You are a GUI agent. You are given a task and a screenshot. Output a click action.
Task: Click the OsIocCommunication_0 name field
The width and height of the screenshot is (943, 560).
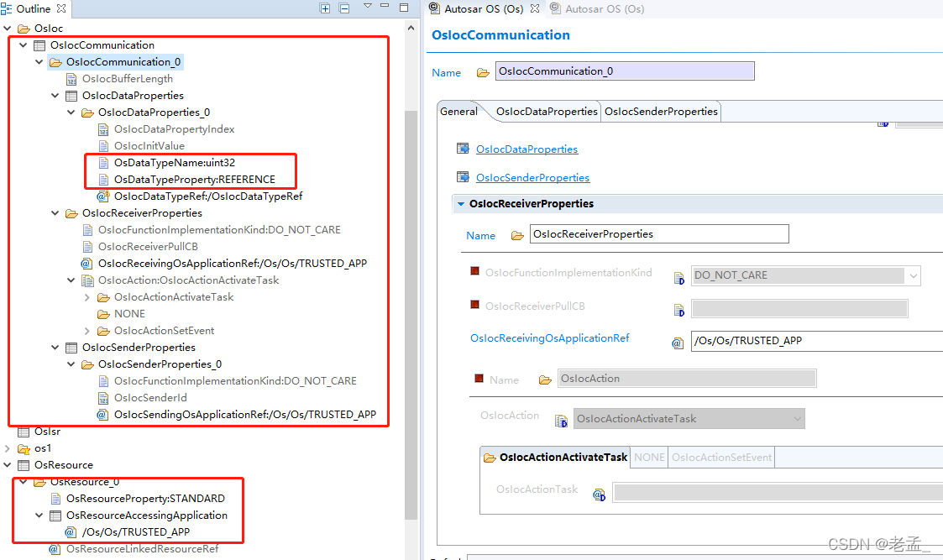[x=625, y=71]
